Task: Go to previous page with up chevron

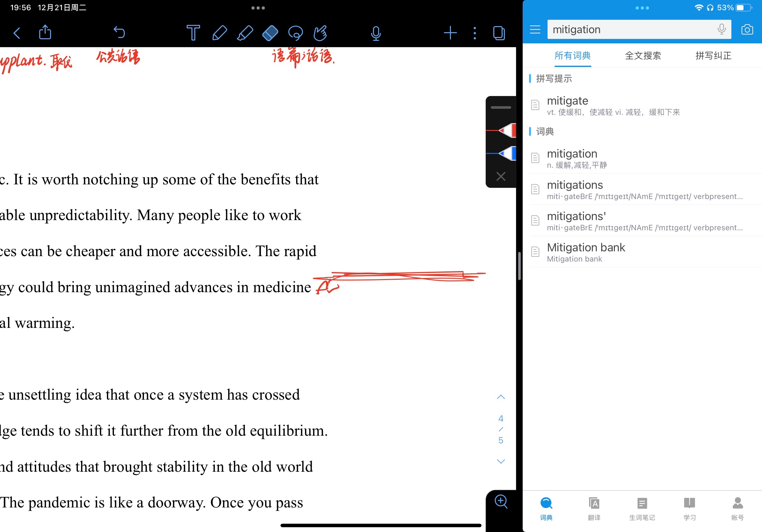Action: coord(501,397)
